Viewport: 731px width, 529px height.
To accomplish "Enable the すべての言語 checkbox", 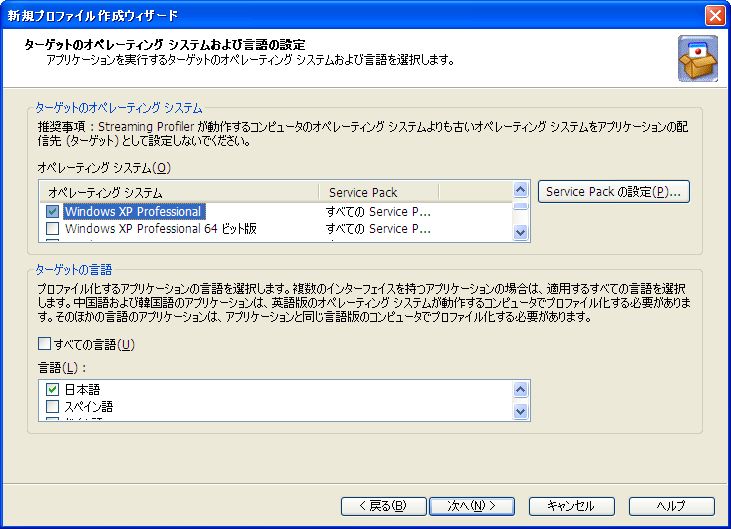I will pos(44,344).
